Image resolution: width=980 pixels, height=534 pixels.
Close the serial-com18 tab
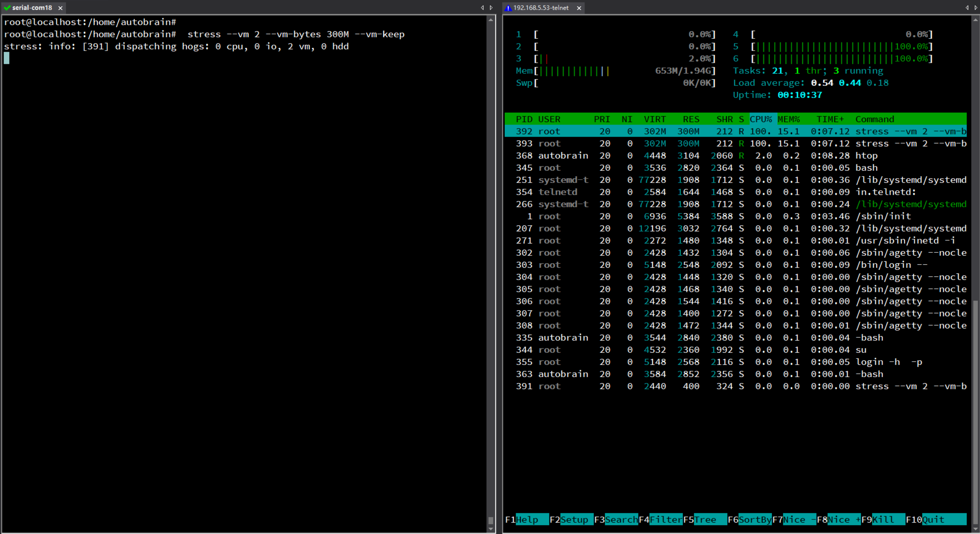pos(60,8)
